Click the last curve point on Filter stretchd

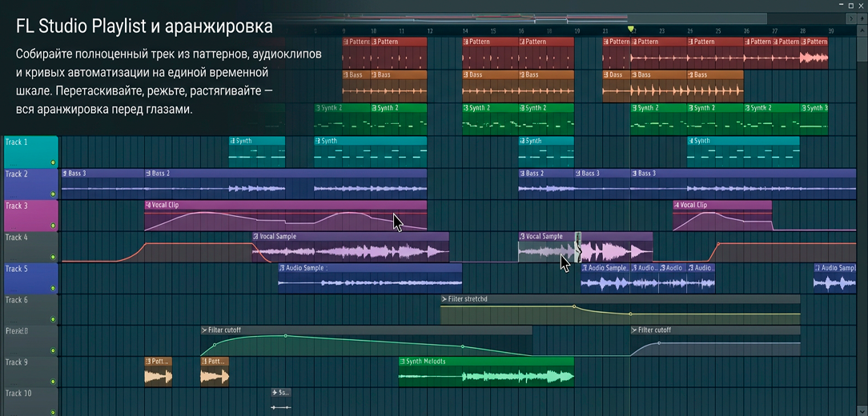click(630, 314)
